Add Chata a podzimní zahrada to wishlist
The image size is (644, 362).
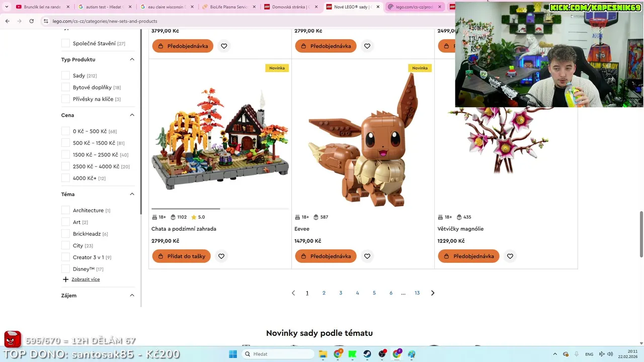(221, 256)
